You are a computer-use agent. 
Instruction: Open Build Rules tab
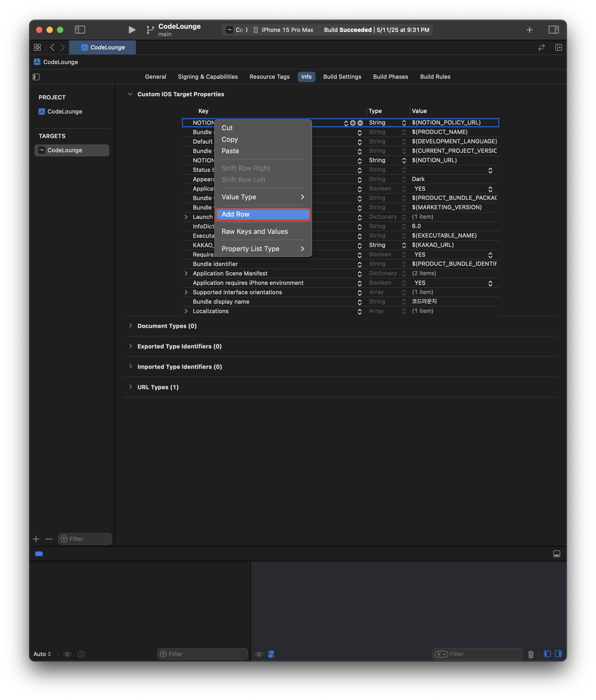435,77
